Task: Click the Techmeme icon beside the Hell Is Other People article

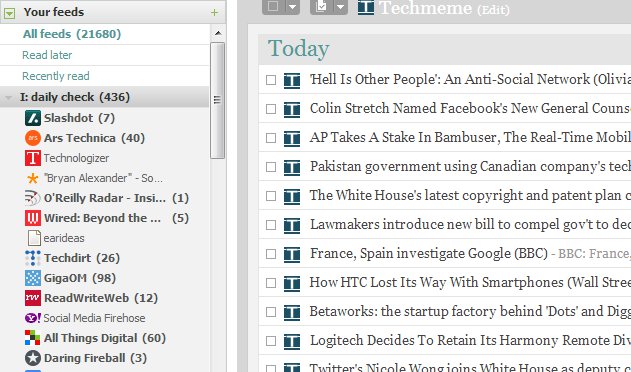Action: click(292, 80)
